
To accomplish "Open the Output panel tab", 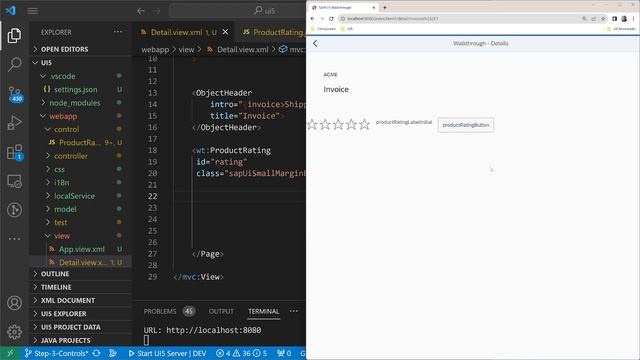I will (x=221, y=311).
